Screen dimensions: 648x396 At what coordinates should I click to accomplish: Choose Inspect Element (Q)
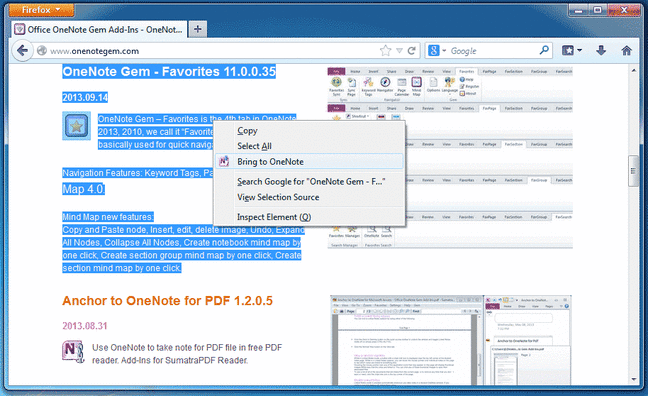pyautogui.click(x=309, y=217)
